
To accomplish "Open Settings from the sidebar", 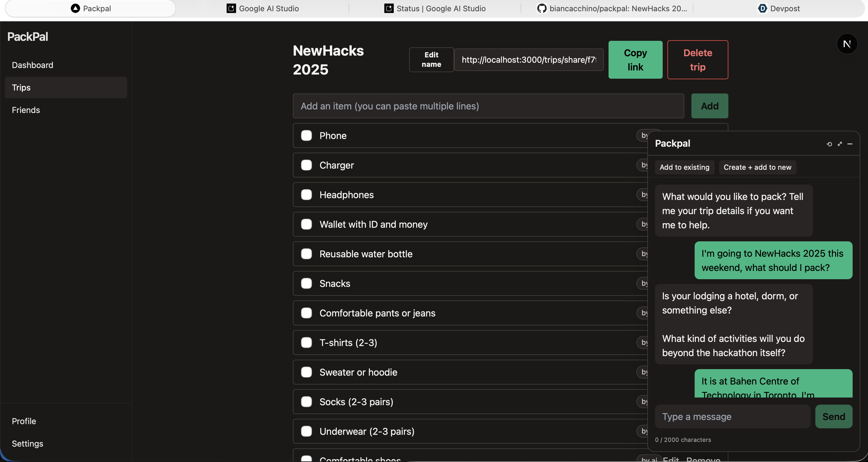I will pos(27,443).
